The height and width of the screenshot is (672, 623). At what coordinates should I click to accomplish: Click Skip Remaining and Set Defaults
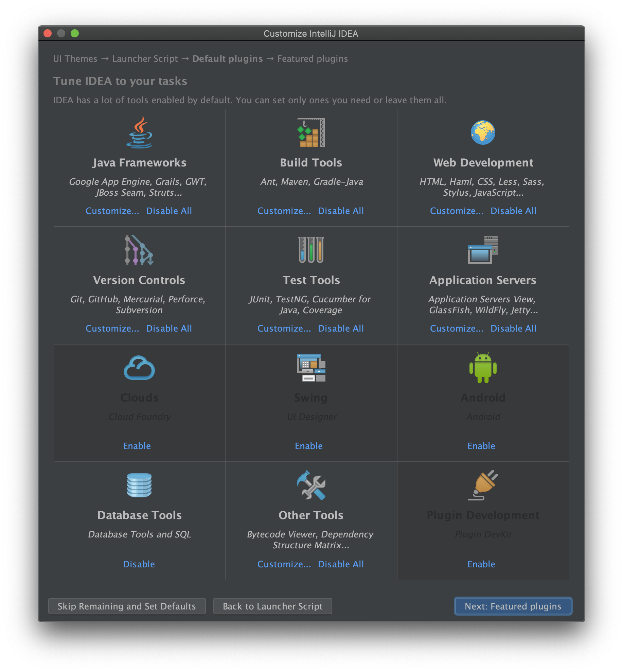(x=127, y=606)
